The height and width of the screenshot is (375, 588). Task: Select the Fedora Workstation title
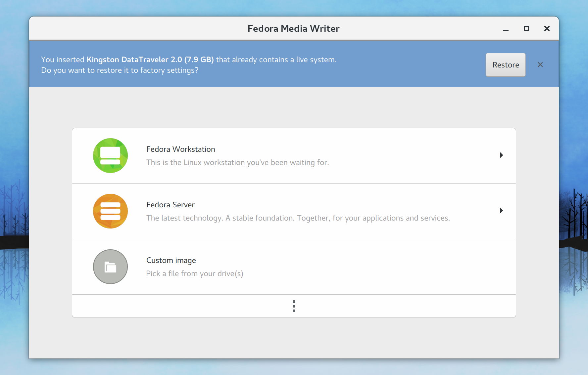(181, 149)
